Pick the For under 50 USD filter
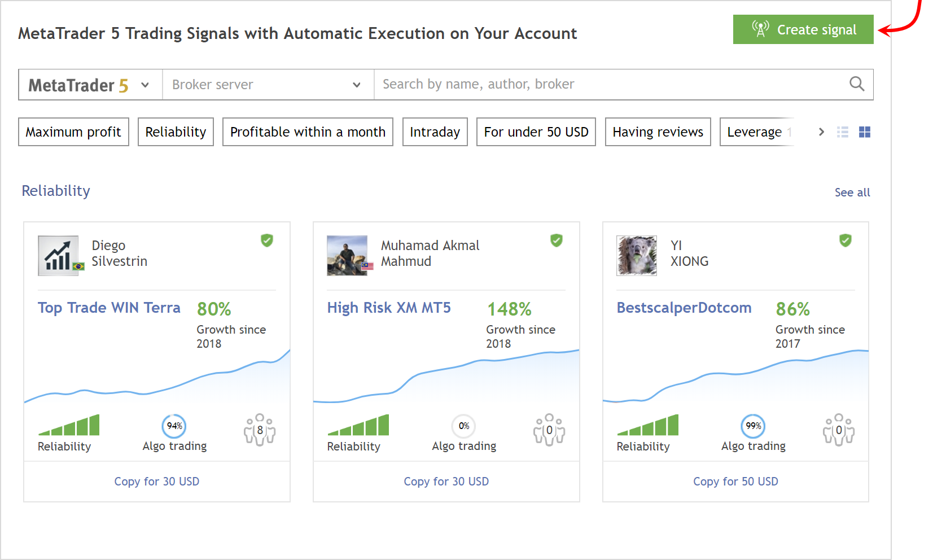The width and height of the screenshot is (933, 560). pyautogui.click(x=536, y=132)
